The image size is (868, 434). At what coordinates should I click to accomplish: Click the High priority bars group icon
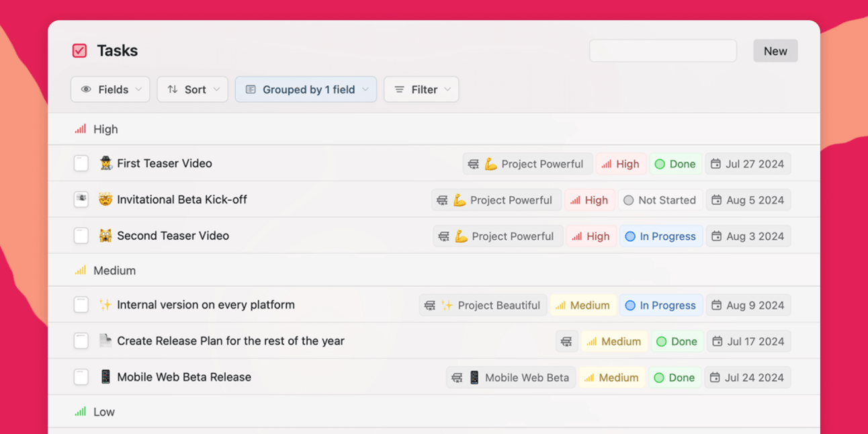[x=81, y=129]
